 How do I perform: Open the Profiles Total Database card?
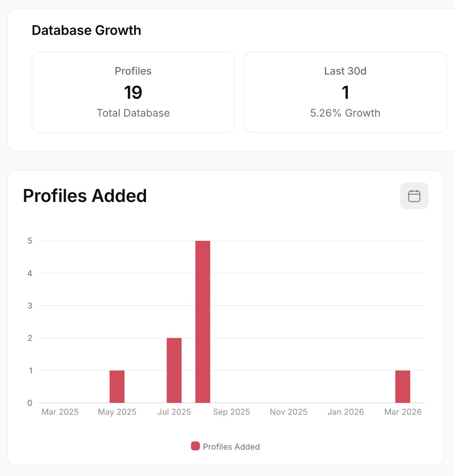pyautogui.click(x=133, y=92)
